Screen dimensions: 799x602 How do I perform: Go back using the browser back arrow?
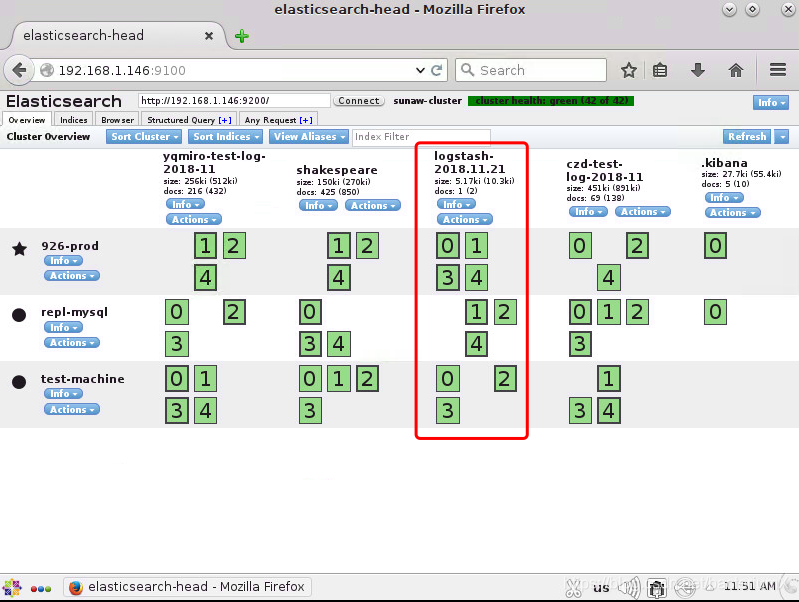point(19,70)
